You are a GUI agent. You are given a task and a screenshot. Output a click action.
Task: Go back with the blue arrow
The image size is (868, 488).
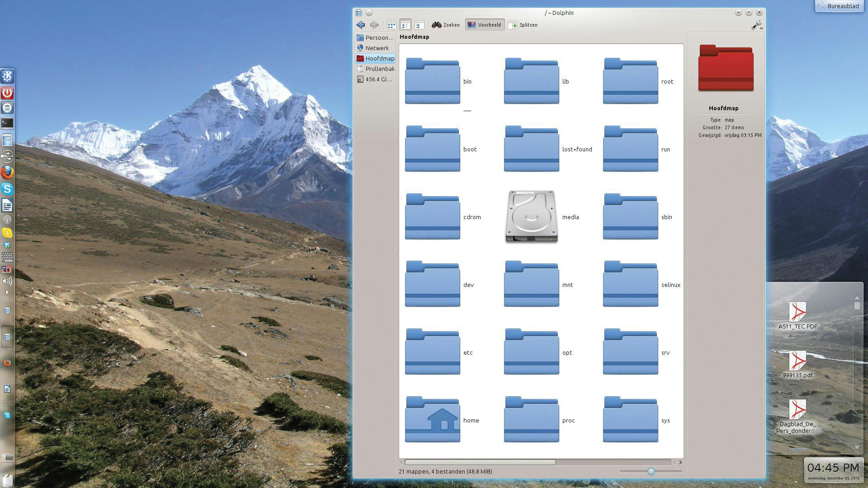point(360,25)
